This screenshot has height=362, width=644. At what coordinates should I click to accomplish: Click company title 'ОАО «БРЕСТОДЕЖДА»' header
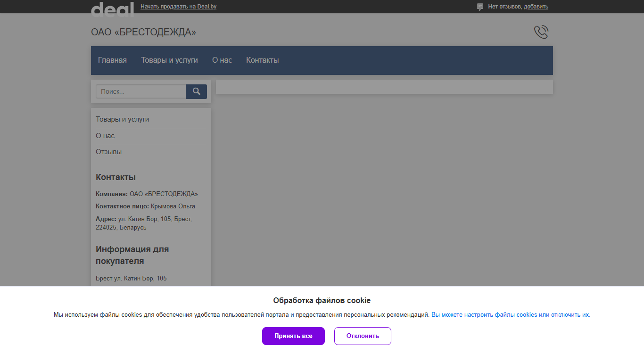click(143, 32)
